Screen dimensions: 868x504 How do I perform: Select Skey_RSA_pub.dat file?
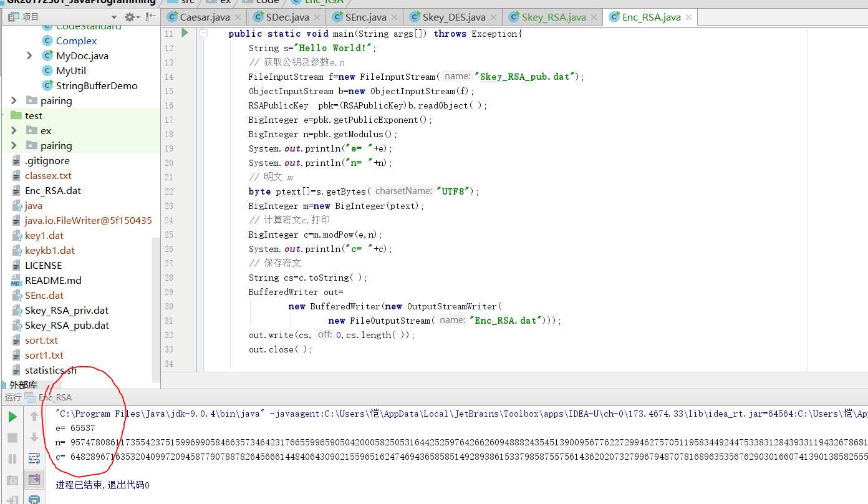click(67, 325)
